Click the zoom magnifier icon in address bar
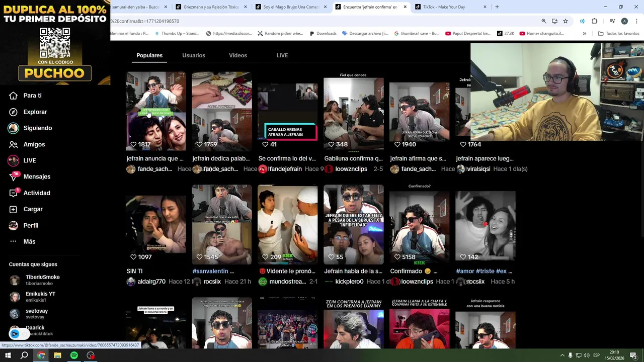 click(x=544, y=21)
